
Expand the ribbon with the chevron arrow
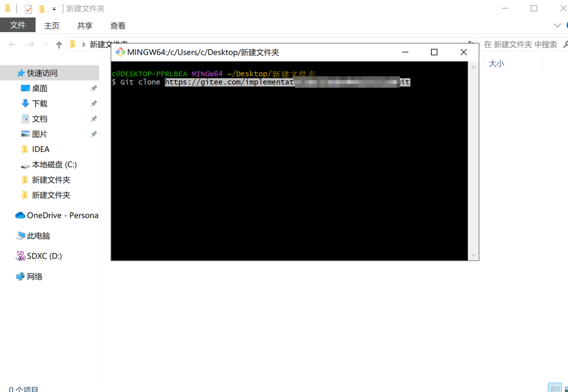557,26
